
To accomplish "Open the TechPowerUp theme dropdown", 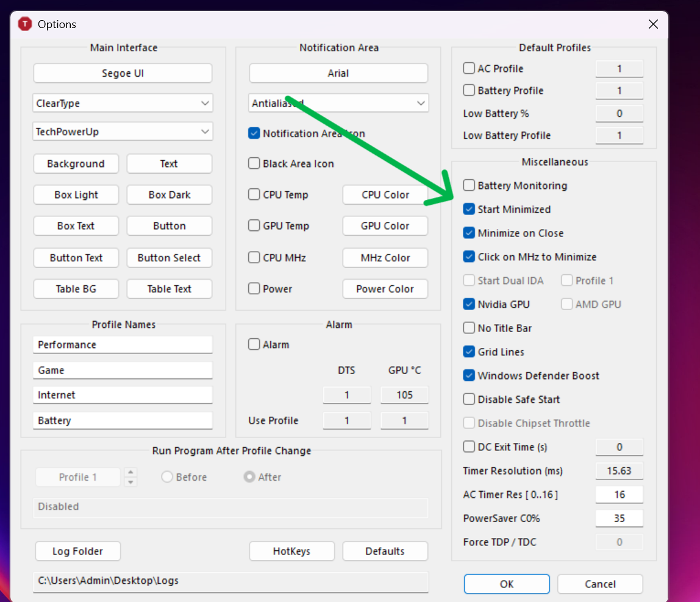I will (123, 132).
